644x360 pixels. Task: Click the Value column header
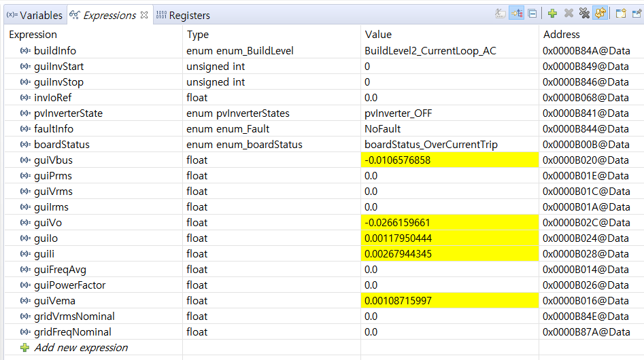click(379, 34)
